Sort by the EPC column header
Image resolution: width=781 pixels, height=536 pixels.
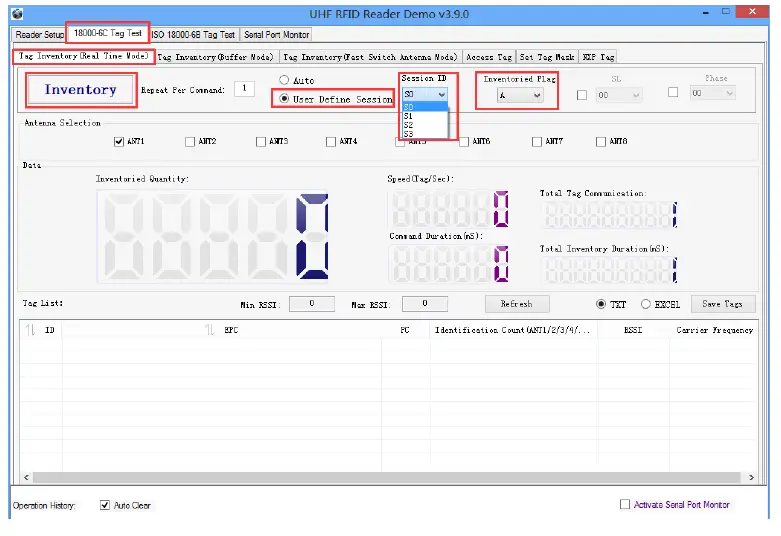(x=222, y=330)
